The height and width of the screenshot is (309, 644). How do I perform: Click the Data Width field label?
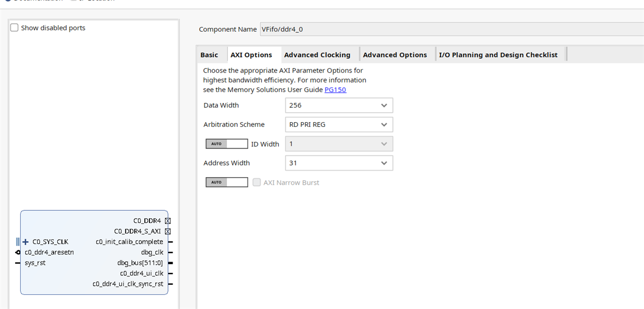221,105
